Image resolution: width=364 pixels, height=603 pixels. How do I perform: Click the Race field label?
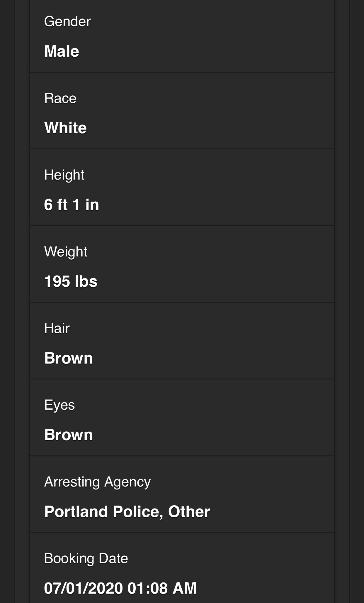point(60,98)
